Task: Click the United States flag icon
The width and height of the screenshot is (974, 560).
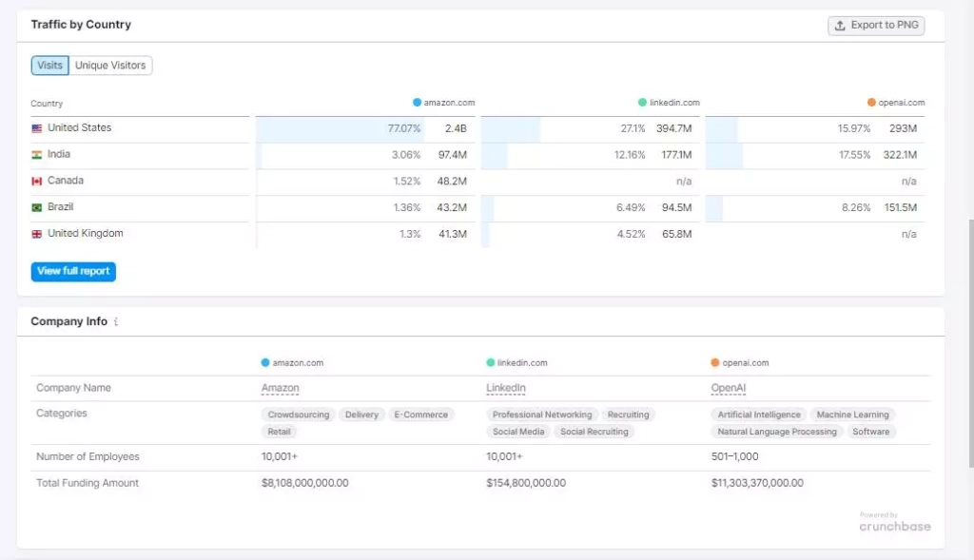Action: [37, 128]
